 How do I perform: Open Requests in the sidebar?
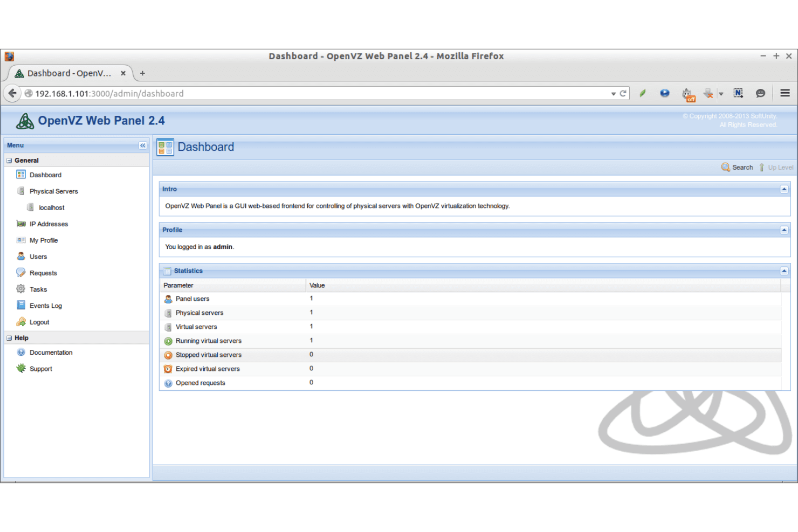tap(43, 273)
